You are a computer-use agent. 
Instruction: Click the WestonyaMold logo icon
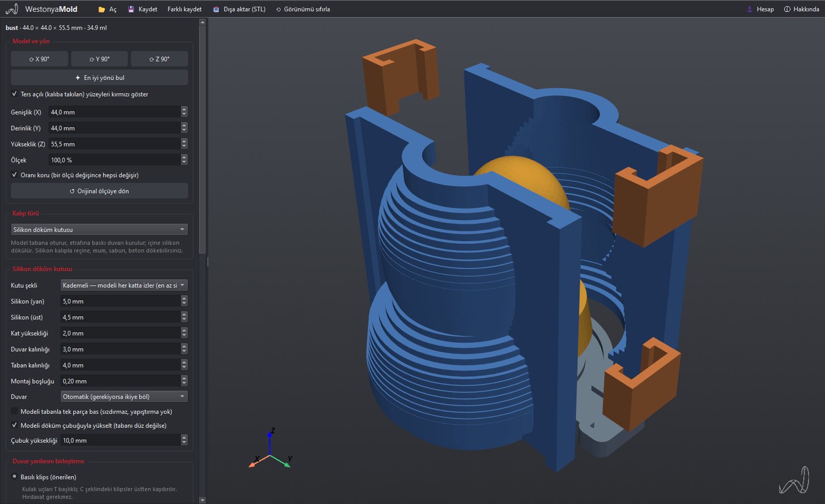pos(12,9)
